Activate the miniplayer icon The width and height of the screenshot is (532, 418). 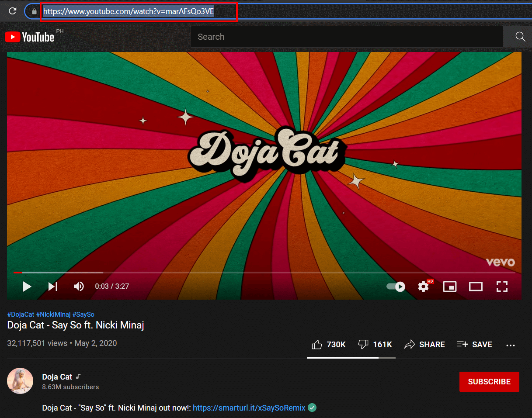point(450,287)
